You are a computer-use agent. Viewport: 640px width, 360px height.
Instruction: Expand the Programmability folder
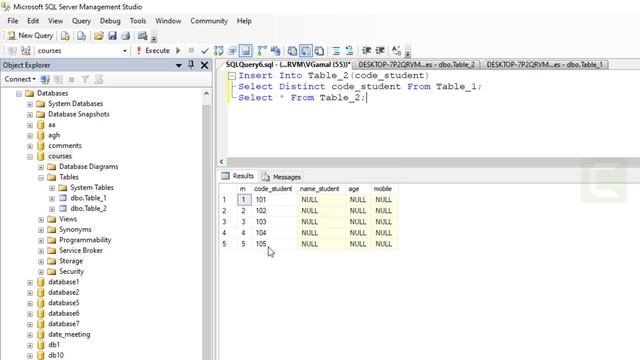tap(41, 240)
